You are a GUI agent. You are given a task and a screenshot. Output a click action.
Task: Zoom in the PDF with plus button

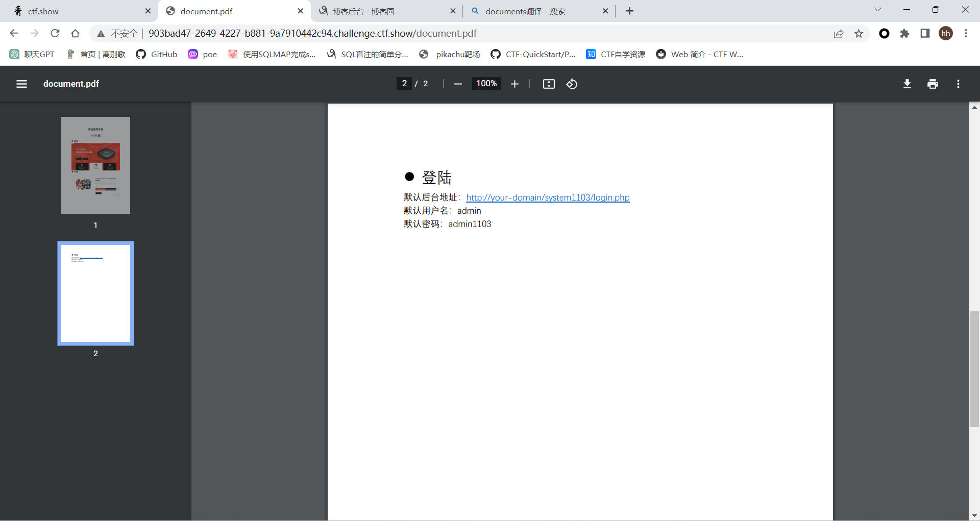514,84
